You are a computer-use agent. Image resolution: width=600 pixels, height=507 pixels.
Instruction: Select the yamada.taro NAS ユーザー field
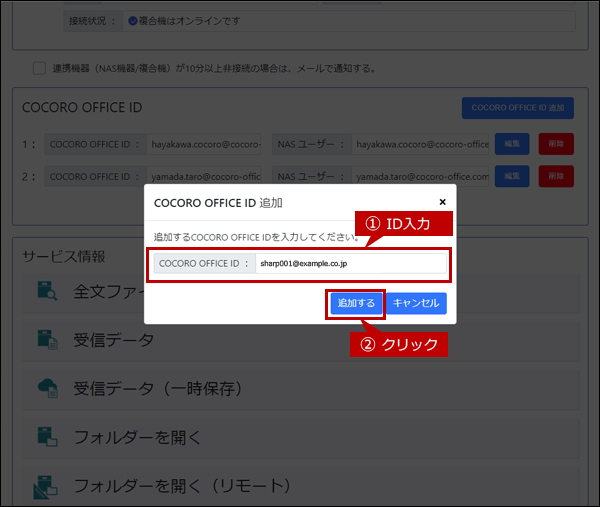[x=420, y=176]
